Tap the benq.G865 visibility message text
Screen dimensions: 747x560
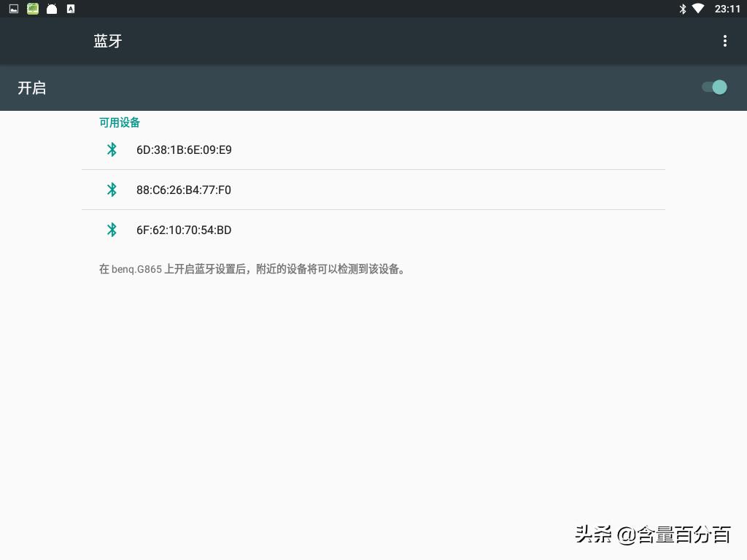(253, 269)
